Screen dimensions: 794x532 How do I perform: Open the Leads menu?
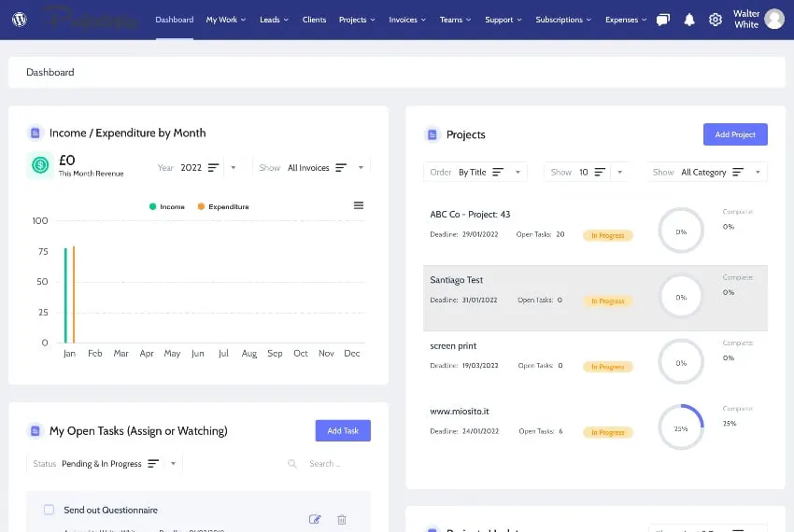(x=274, y=20)
